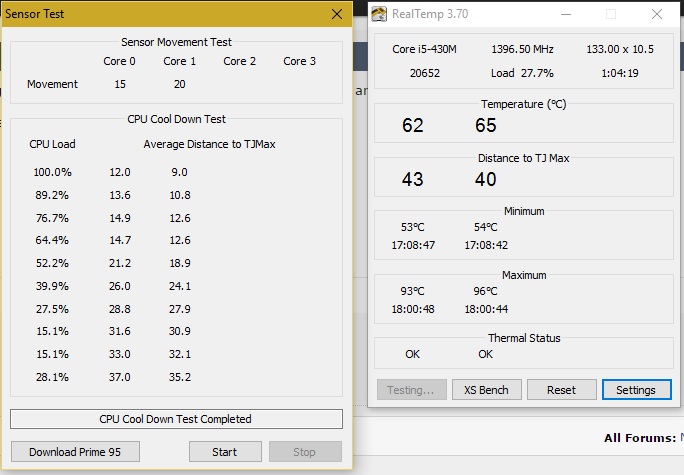This screenshot has width=684, height=475.
Task: Click the maximum 96°C value
Action: tap(486, 291)
